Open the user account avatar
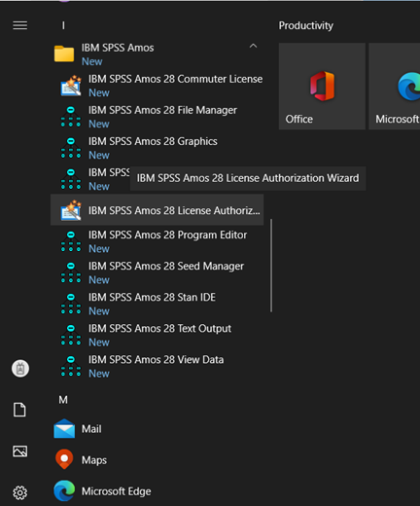This screenshot has height=506, width=420. [20, 369]
